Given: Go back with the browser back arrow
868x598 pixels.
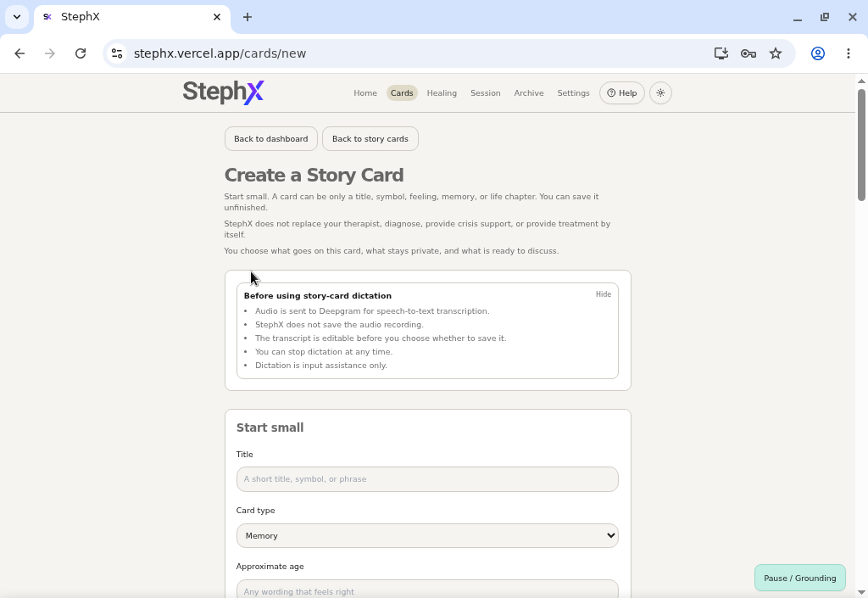Looking at the screenshot, I should pyautogui.click(x=19, y=53).
